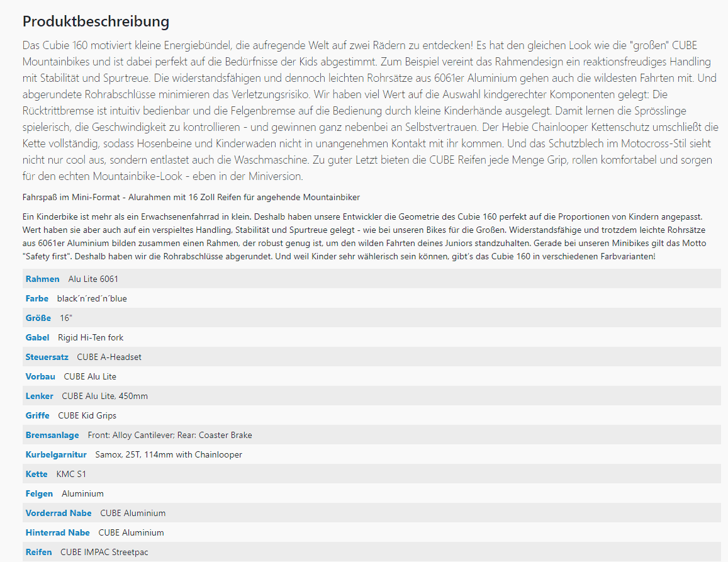
Task: Click the "CUBE IMPAC Streetpac" tire value
Action: click(104, 552)
